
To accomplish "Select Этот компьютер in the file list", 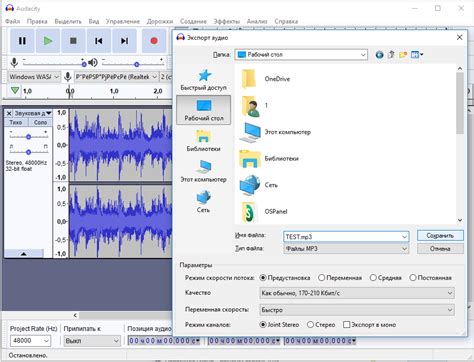I will [x=275, y=132].
